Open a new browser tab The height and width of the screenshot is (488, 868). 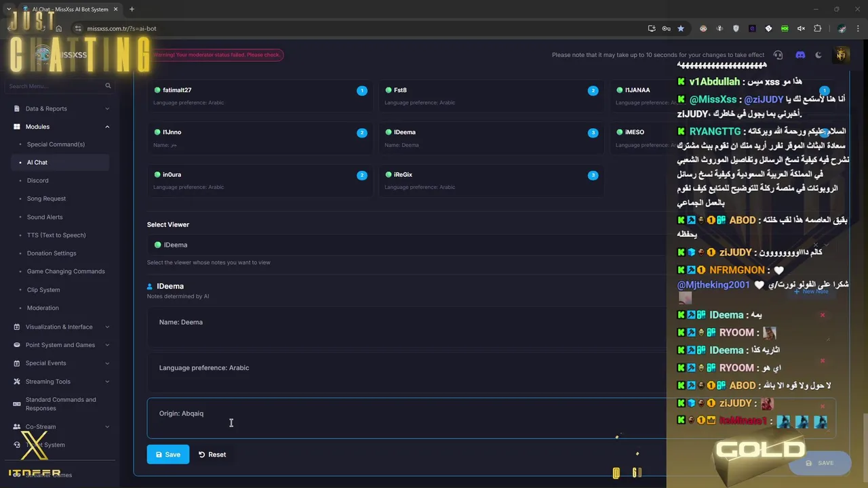[x=132, y=9]
